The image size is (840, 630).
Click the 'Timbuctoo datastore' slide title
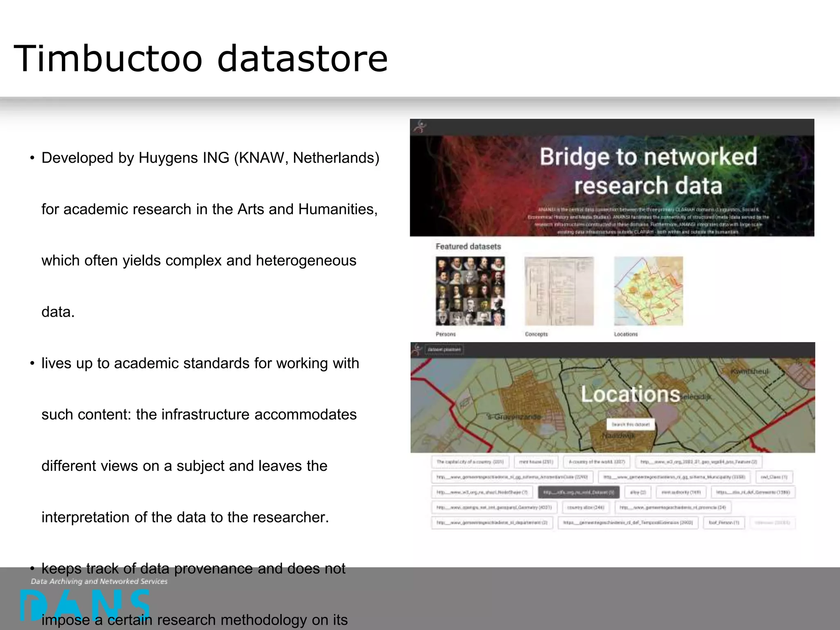[201, 58]
